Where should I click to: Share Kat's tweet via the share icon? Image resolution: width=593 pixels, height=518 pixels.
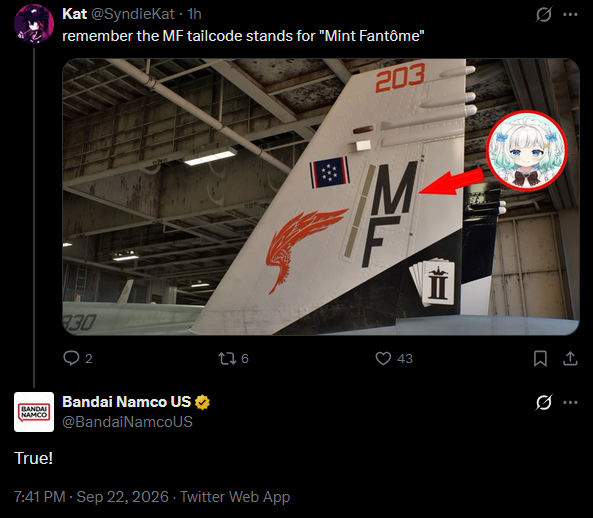click(x=570, y=358)
